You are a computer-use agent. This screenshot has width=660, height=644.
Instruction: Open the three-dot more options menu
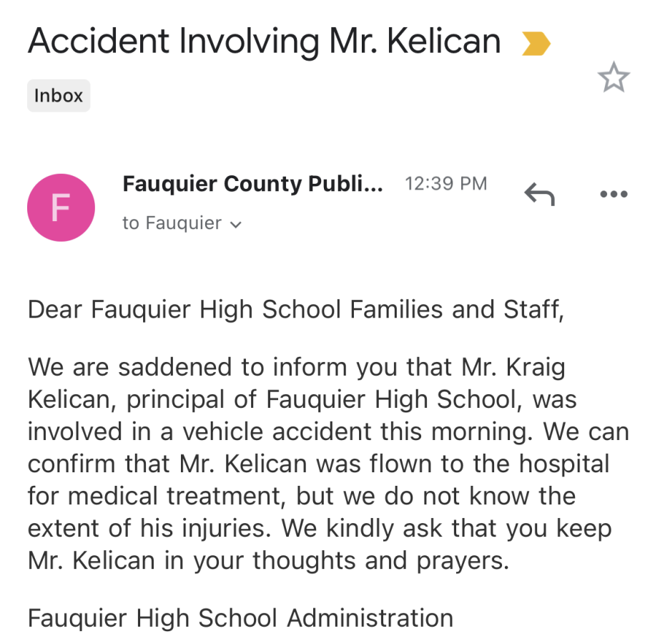(x=614, y=194)
